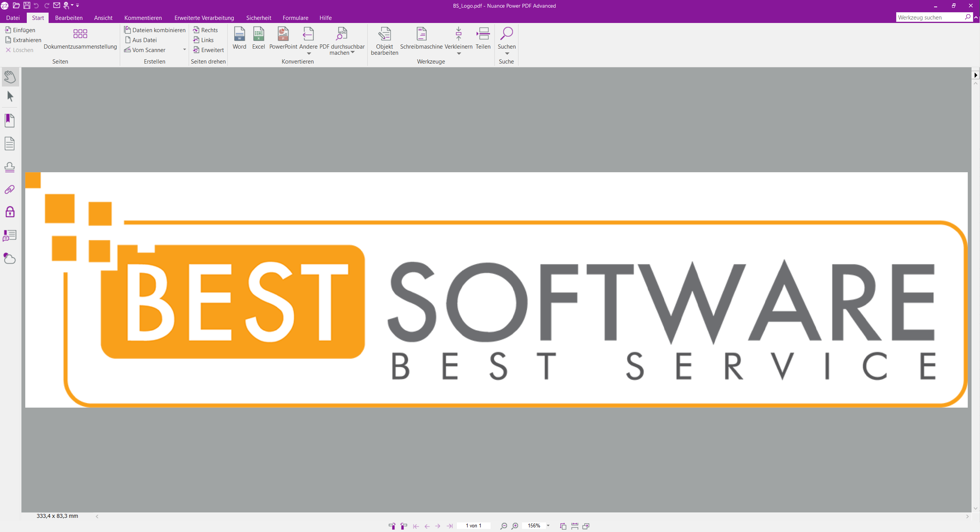Image resolution: width=980 pixels, height=532 pixels.
Task: Click the cloud storage sidebar icon
Action: (x=10, y=259)
